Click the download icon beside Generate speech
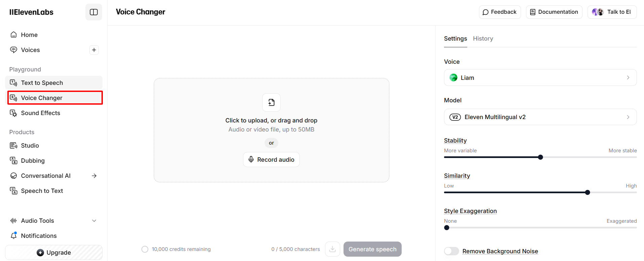Image resolution: width=644 pixels, height=261 pixels. pos(332,249)
